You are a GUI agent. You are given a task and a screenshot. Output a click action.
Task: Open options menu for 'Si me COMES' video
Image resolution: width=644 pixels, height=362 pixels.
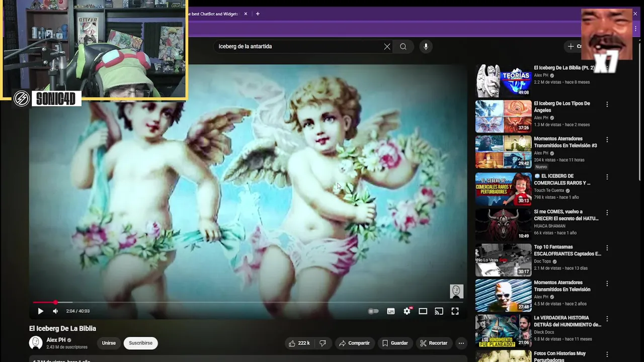coord(607,213)
